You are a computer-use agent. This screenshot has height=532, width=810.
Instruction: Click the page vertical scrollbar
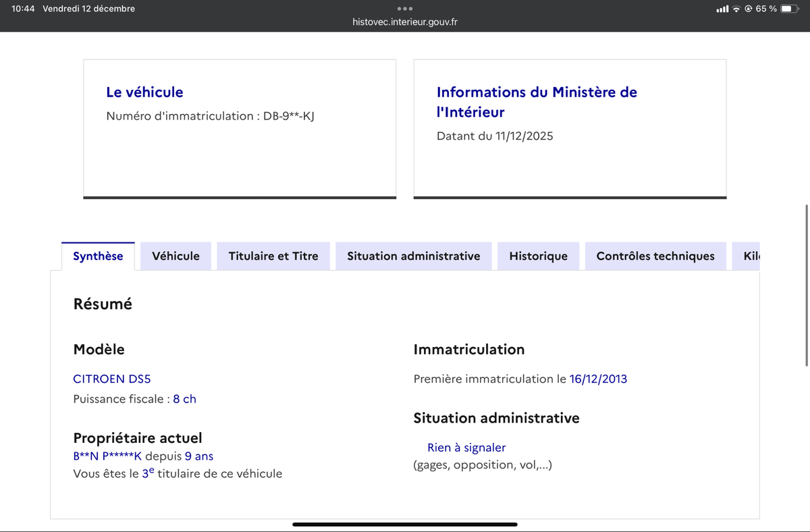807,285
